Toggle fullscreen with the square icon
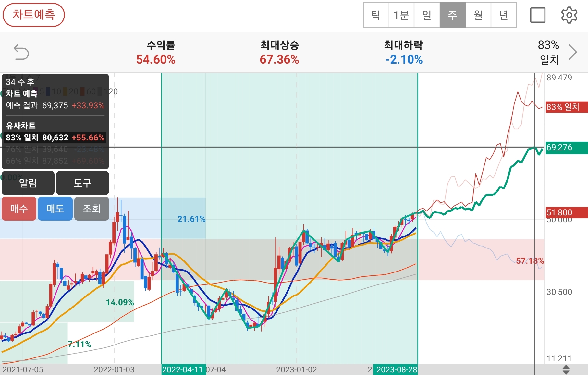Viewport: 588px width, 375px height. [538, 15]
